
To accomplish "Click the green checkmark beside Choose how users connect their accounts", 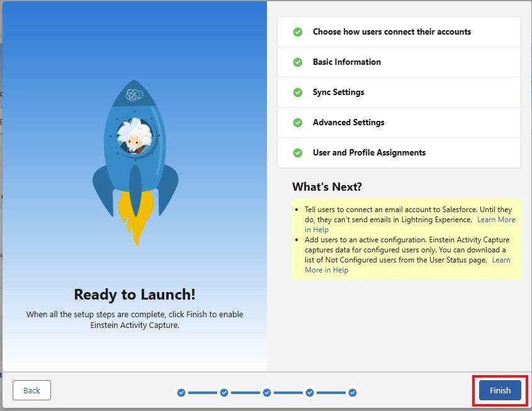I will 298,32.
